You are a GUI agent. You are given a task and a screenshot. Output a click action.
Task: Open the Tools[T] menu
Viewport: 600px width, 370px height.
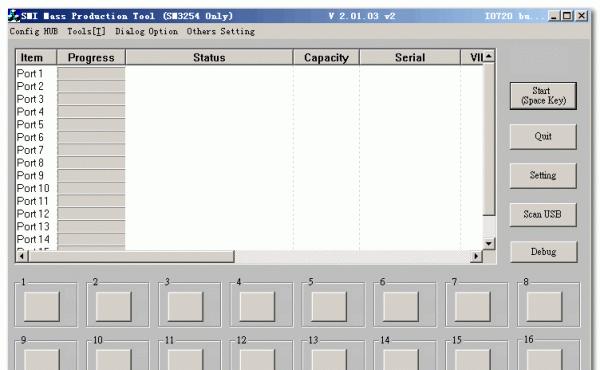coord(86,31)
